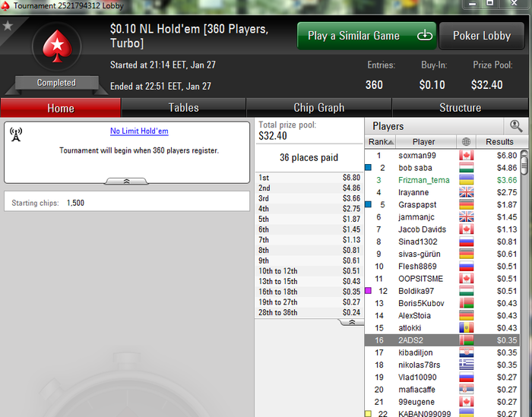This screenshot has width=532, height=417.
Task: Sort players by Rank column
Action: 380,142
